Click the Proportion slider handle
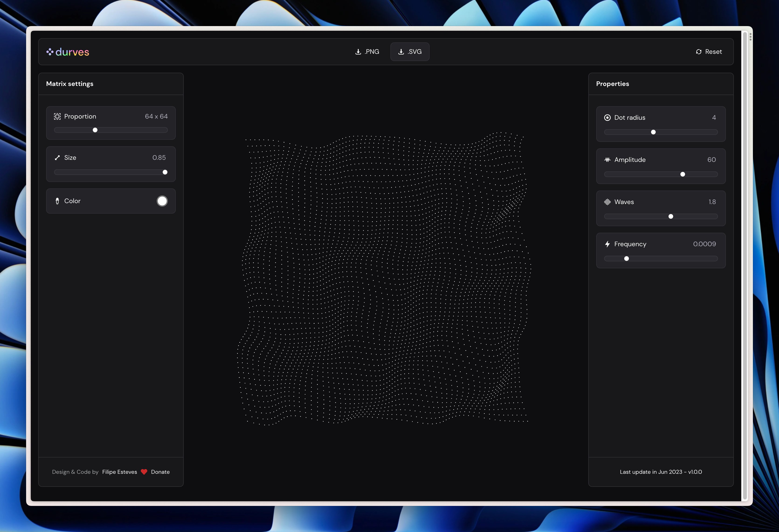The image size is (779, 532). pyautogui.click(x=95, y=130)
